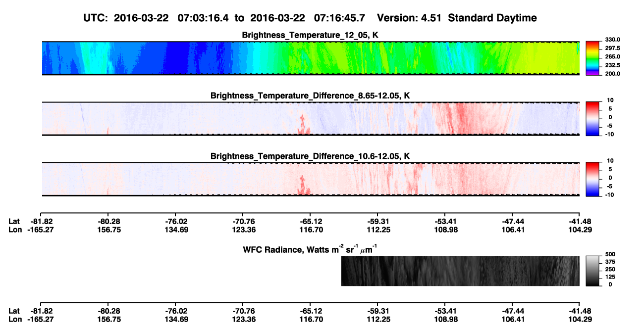Click the WFC Radiance grayscale color bar
The height and width of the screenshot is (330, 644).
click(592, 271)
